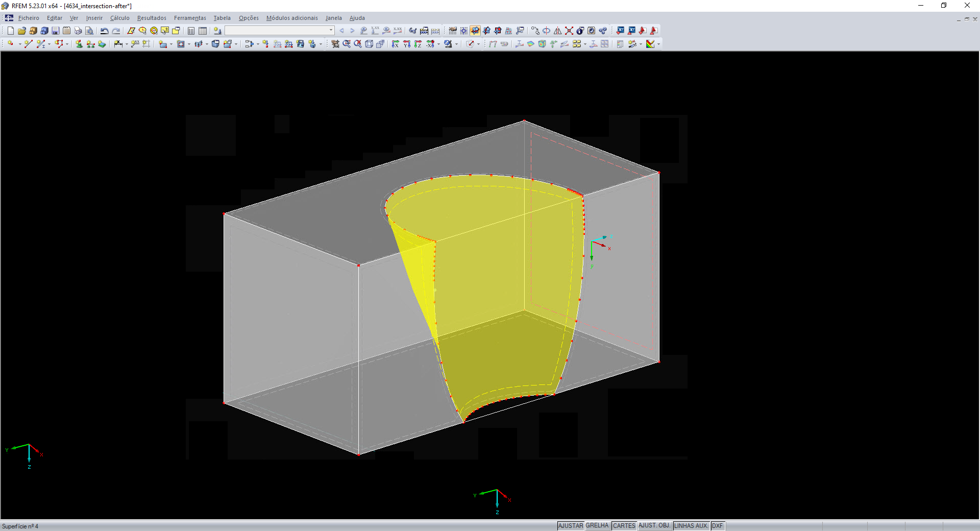980x531 pixels.
Task: Open print preview with the magnifier page icon
Action: (89, 31)
